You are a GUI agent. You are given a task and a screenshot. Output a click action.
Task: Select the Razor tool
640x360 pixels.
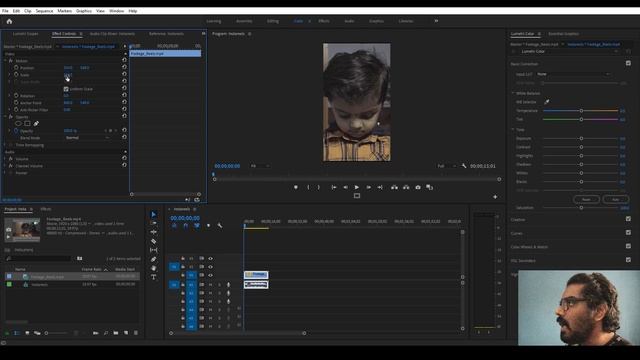coord(153,241)
